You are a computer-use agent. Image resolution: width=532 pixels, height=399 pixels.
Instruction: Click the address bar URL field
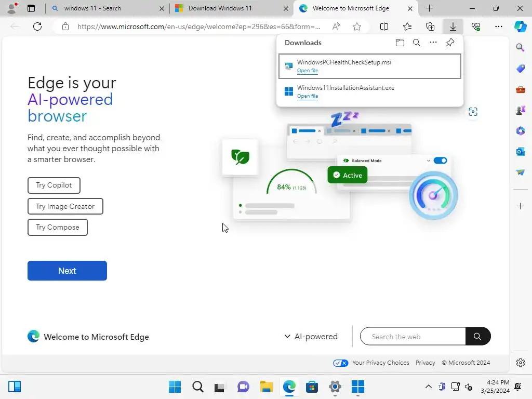tap(198, 26)
